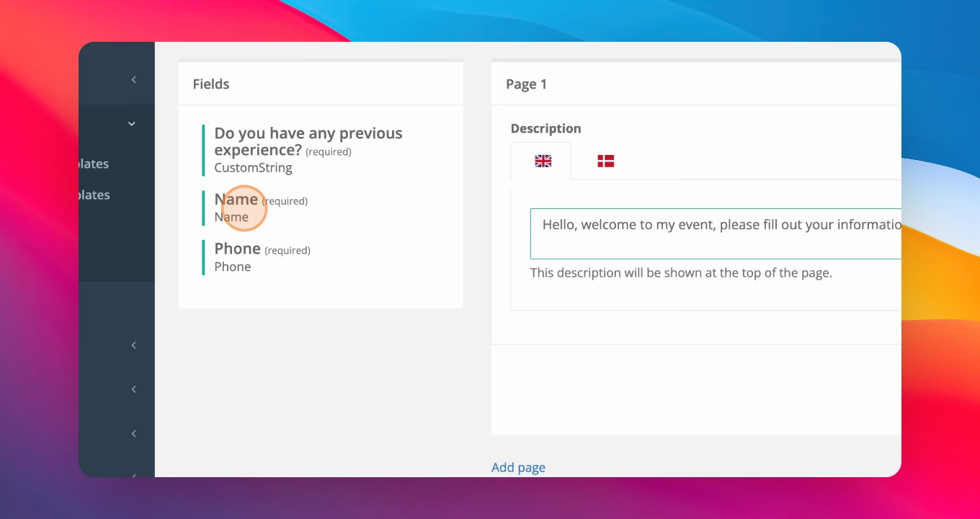
Task: Click the Page 1 panel header
Action: (x=696, y=84)
